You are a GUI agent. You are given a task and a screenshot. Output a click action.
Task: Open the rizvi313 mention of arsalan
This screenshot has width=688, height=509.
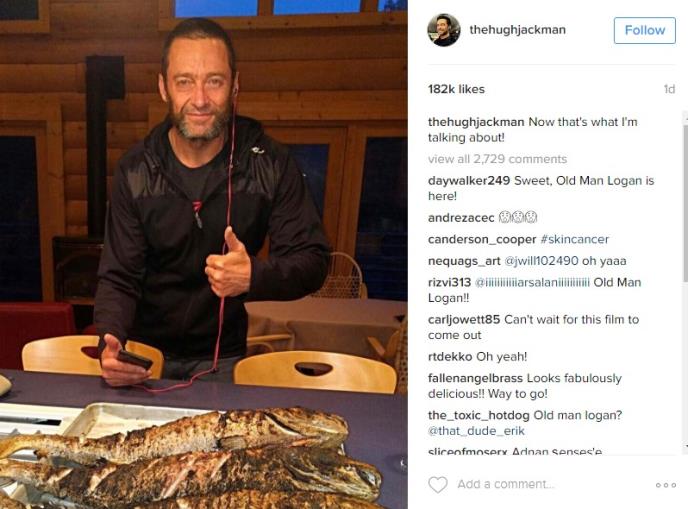click(x=532, y=282)
